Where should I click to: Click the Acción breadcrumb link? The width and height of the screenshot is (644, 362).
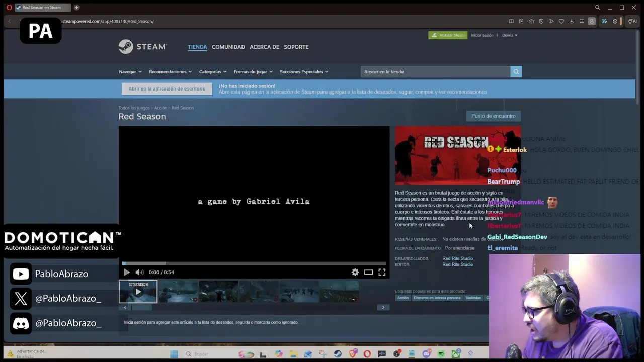(160, 108)
